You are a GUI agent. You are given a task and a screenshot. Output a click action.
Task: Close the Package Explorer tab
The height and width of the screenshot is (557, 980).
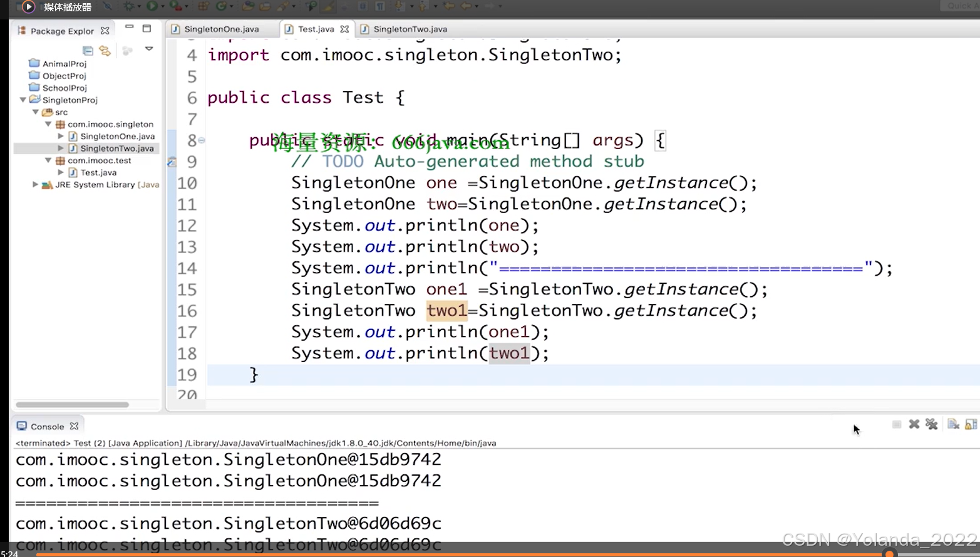(x=105, y=30)
